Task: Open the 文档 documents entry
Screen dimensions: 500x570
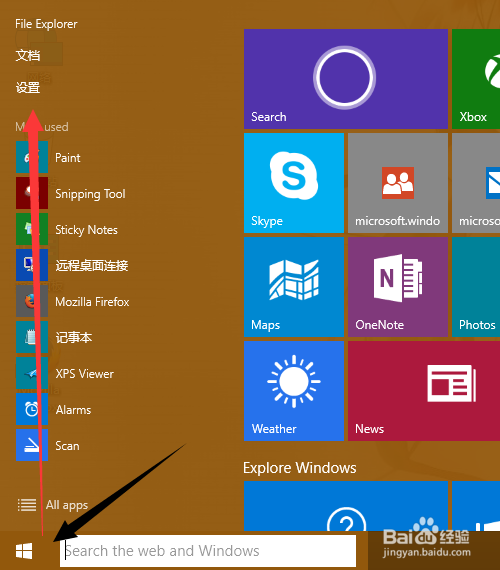Action: tap(28, 56)
